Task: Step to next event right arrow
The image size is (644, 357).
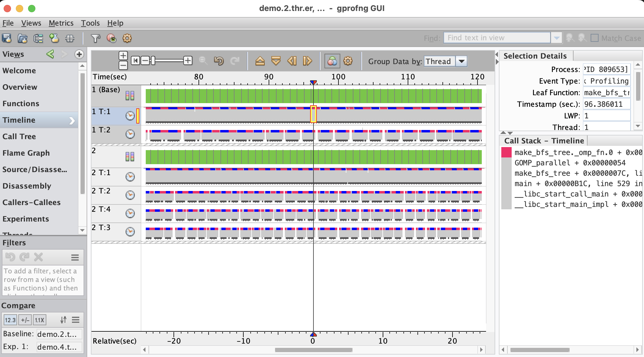Action: coord(307,61)
